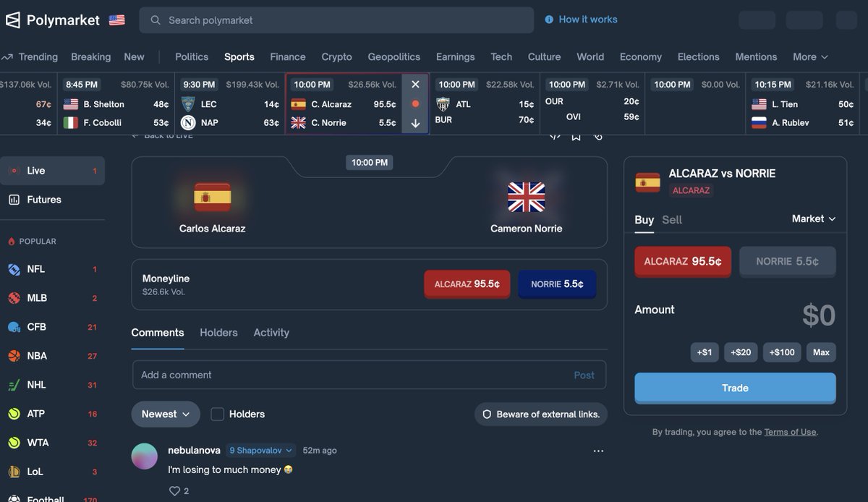This screenshot has height=502, width=868.
Task: Select ALCARAZ 95.5¢ in trade panel
Action: point(683,262)
